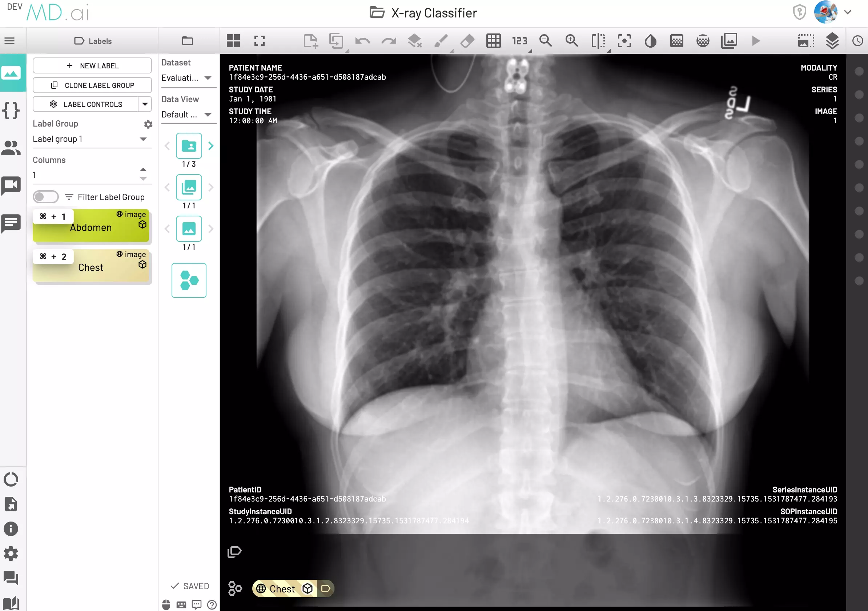Select the Abdomen label in the label list
This screenshot has height=611, width=868.
point(91,227)
